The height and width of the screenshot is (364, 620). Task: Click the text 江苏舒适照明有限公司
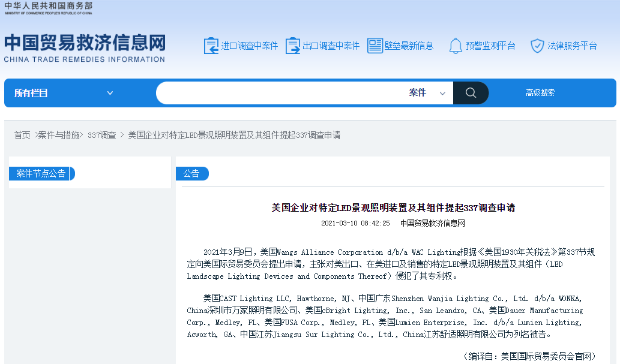[x=465, y=335]
